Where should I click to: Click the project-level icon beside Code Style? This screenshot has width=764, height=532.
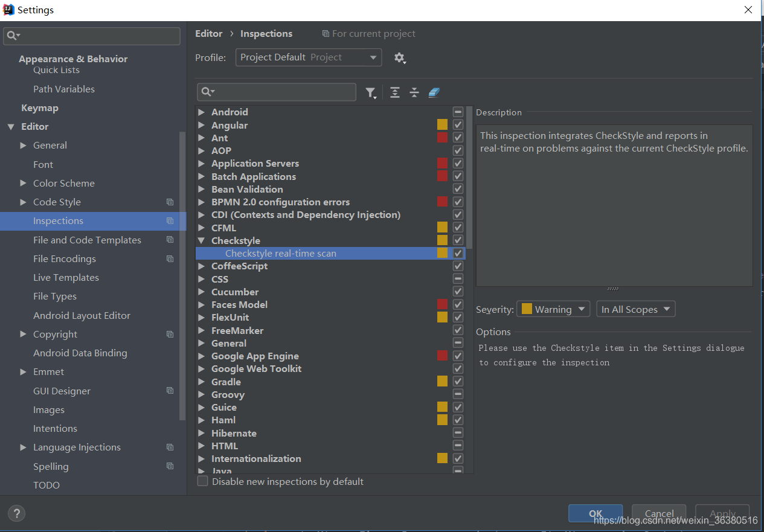coord(170,202)
